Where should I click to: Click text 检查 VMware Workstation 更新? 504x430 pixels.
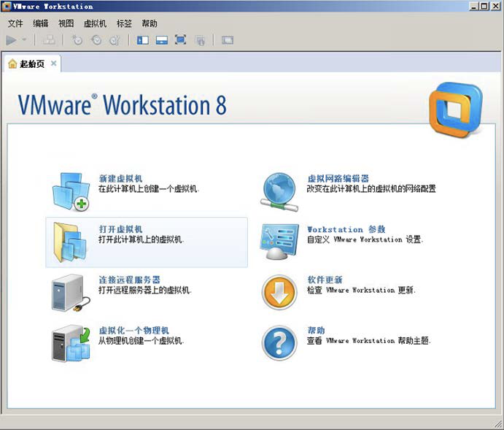(x=361, y=290)
